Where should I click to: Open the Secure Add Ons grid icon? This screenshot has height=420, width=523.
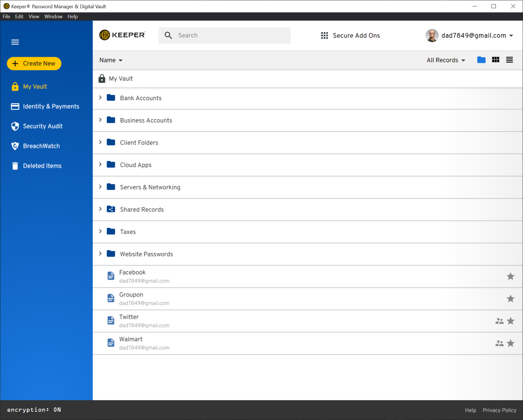(x=324, y=35)
